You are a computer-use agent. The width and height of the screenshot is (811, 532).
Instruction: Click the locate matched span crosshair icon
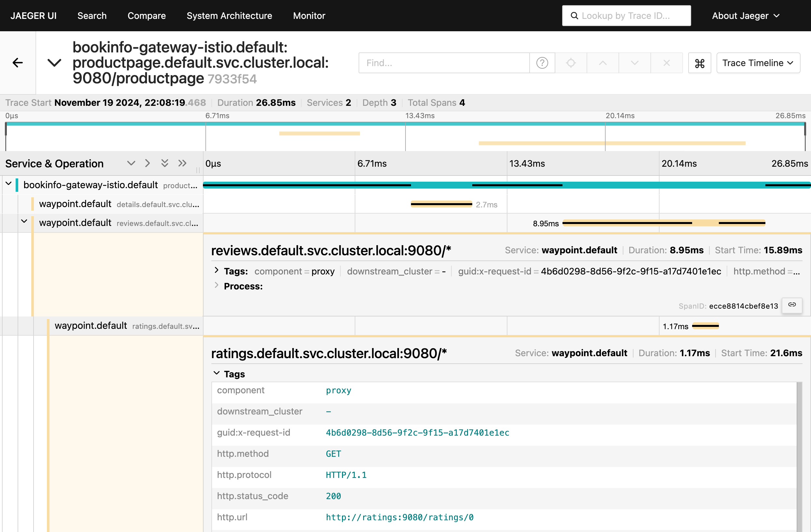point(571,63)
